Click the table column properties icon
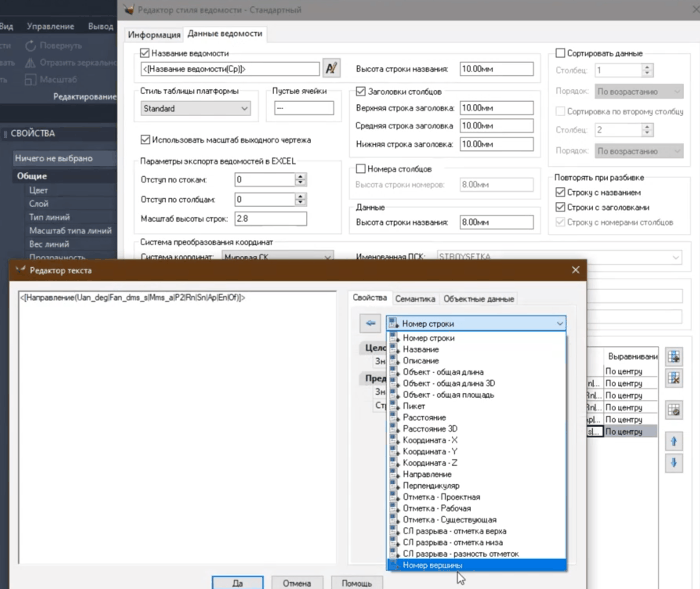This screenshot has height=589, width=700. click(674, 410)
